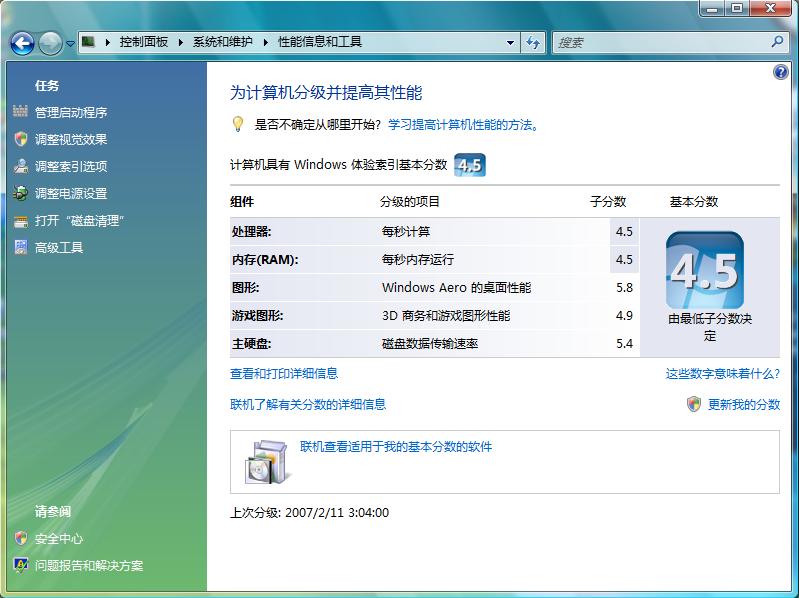Image resolution: width=799 pixels, height=598 pixels.
Task: Expand arrow before 性能信息和工具 breadcrumb
Action: click(x=265, y=42)
